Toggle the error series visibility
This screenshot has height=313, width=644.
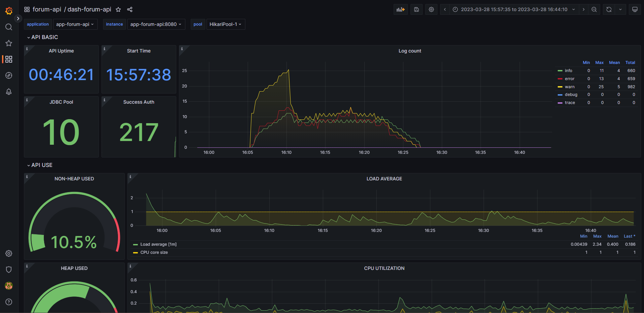pos(570,78)
